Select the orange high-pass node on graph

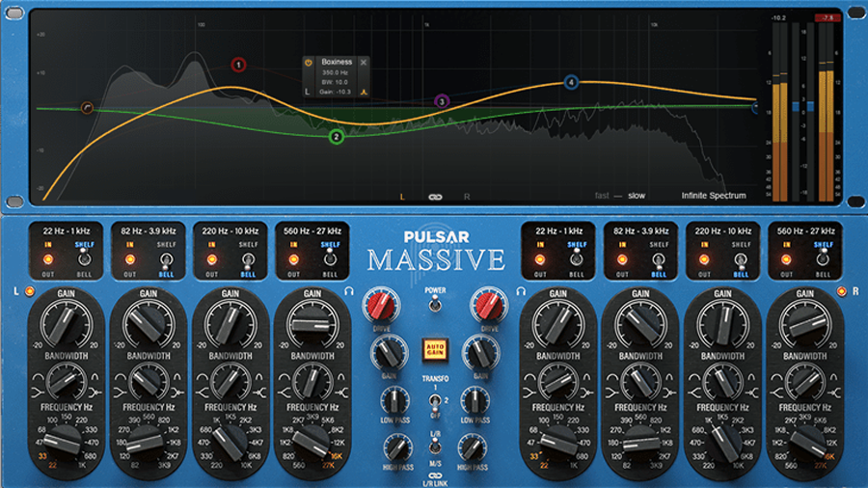coord(87,107)
